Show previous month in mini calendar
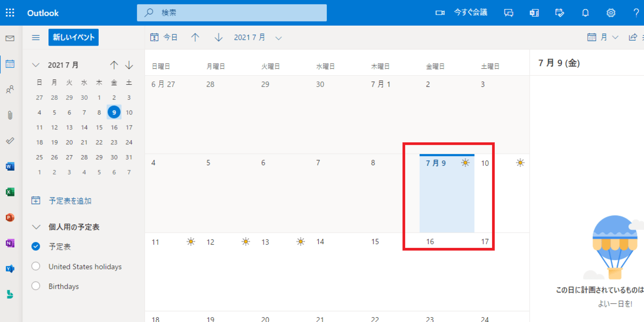 coord(114,65)
